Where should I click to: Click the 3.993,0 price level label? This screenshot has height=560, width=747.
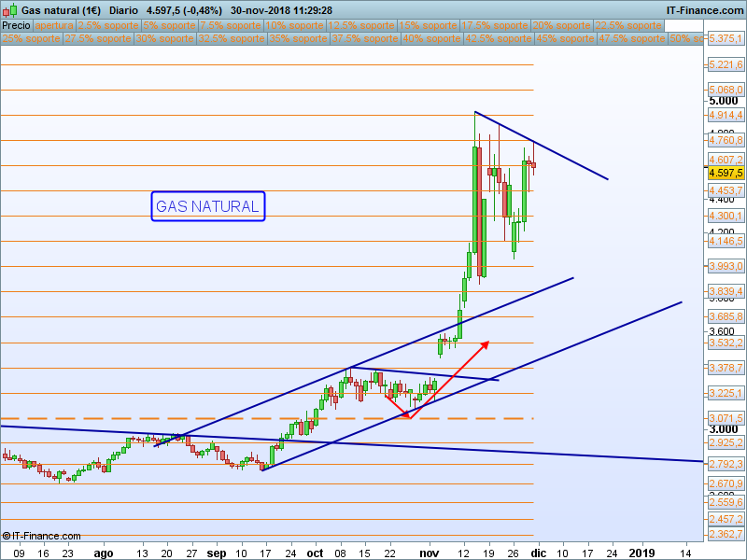[x=726, y=266]
